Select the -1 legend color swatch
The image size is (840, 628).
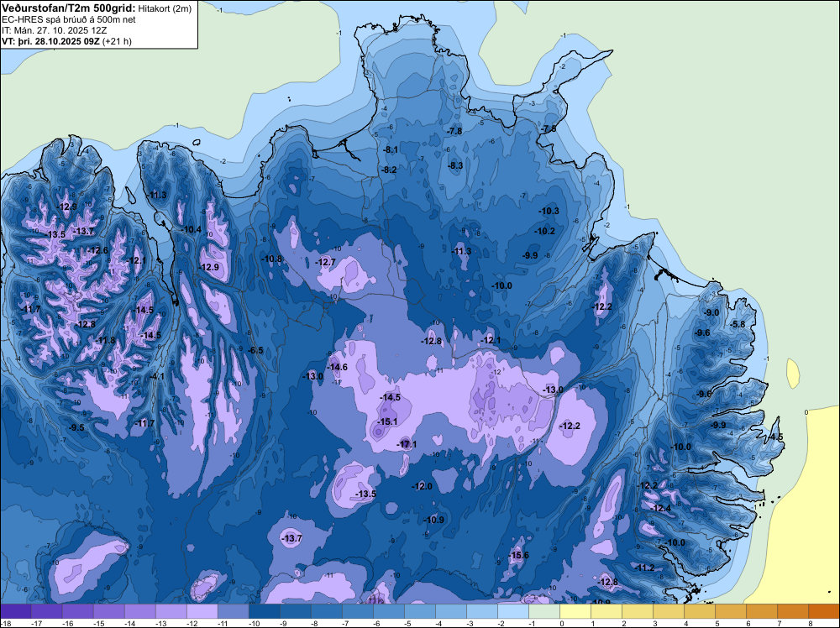click(543, 612)
